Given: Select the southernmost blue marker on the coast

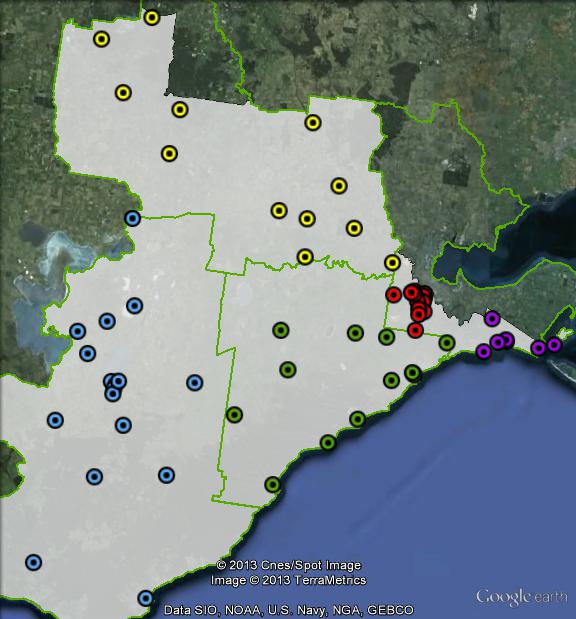Looking at the screenshot, I should (146, 598).
